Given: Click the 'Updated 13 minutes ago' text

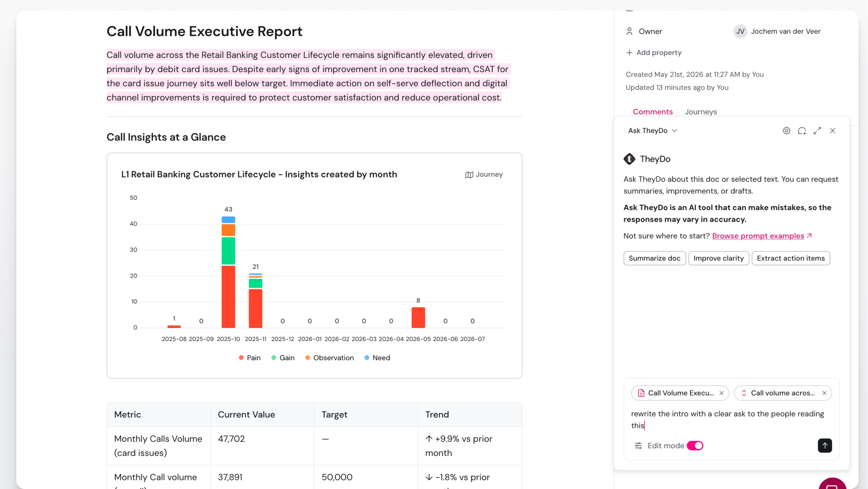Looking at the screenshot, I should pos(677,88).
